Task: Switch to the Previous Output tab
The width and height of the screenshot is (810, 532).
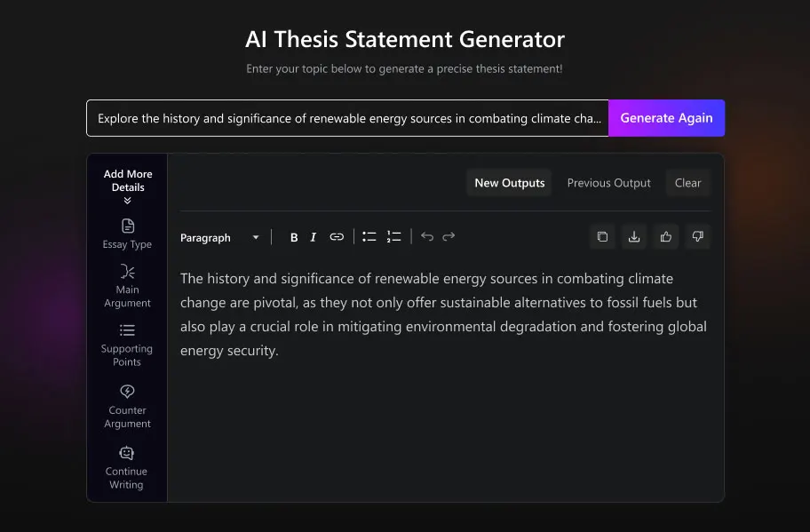Action: [x=608, y=183]
